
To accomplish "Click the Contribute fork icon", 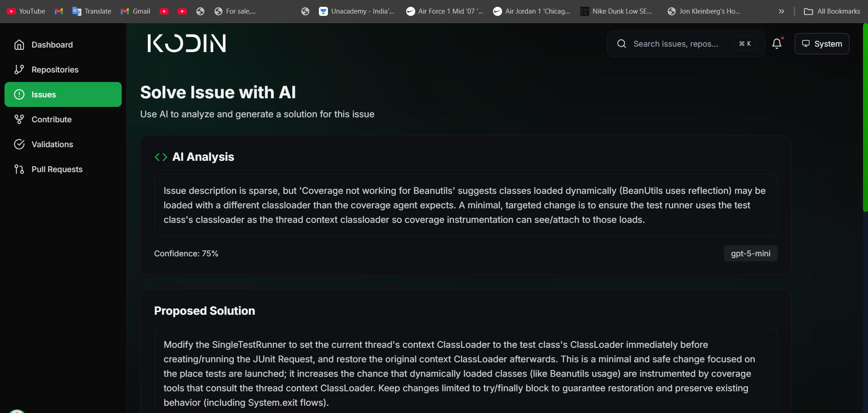I will [x=19, y=120].
